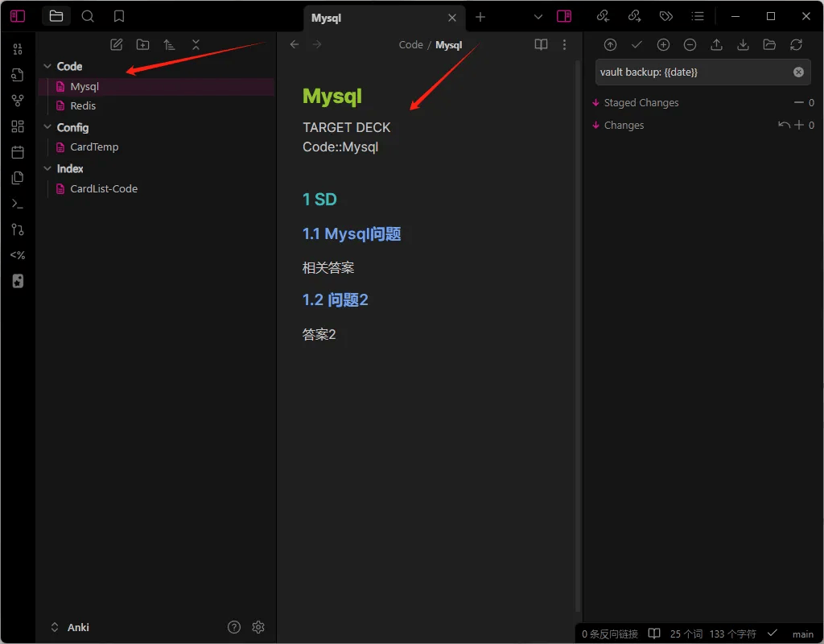Open the note's more options menu
Viewport: 824px width, 644px height.
point(564,45)
